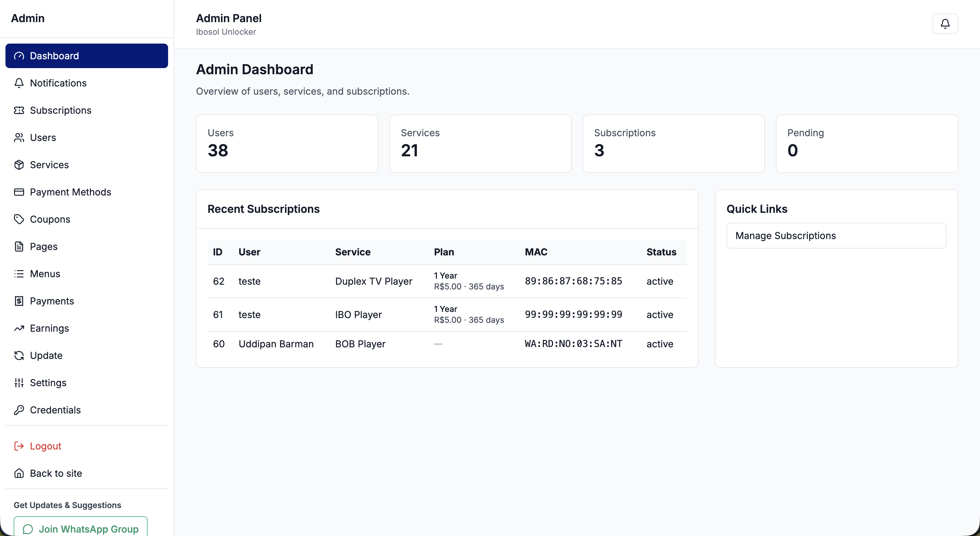This screenshot has width=980, height=536.
Task: Click the Dashboard gauge icon in sidebar
Action: click(19, 56)
